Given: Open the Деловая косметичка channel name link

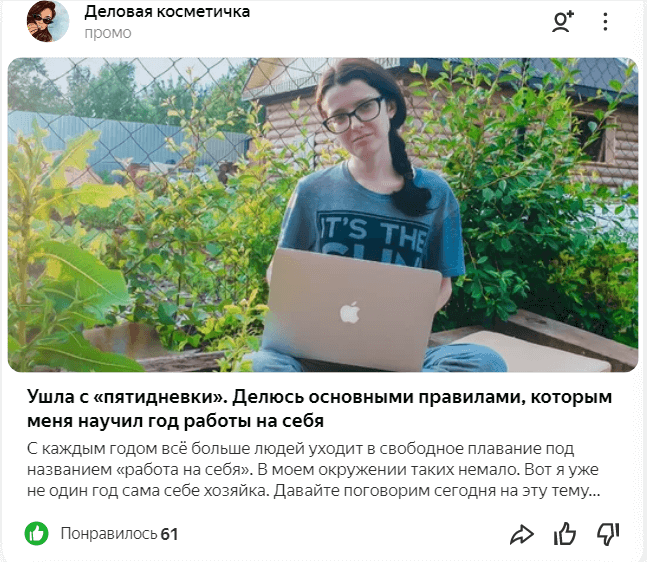Looking at the screenshot, I should 167,12.
